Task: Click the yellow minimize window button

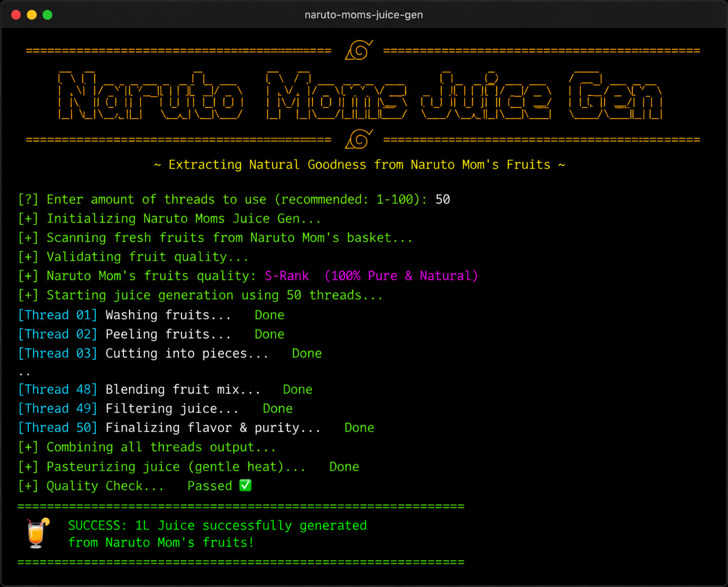Action: tap(32, 15)
